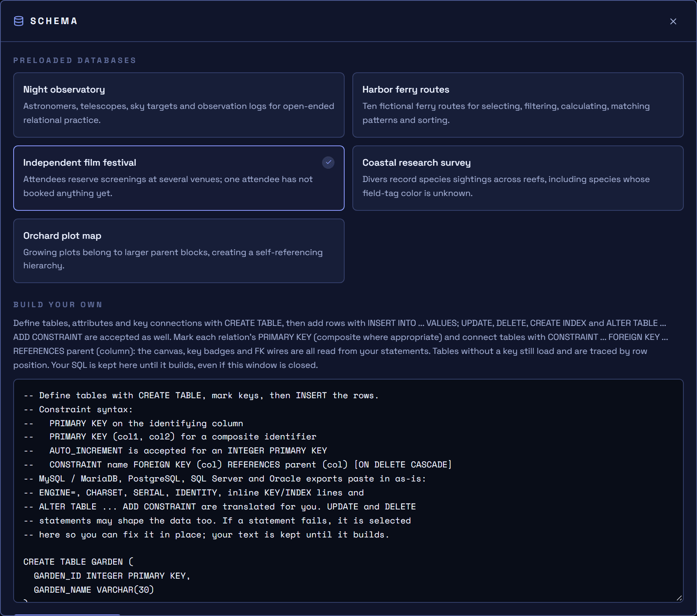
Task: Click the Independent film festival checkmark badge
Action: (328, 163)
